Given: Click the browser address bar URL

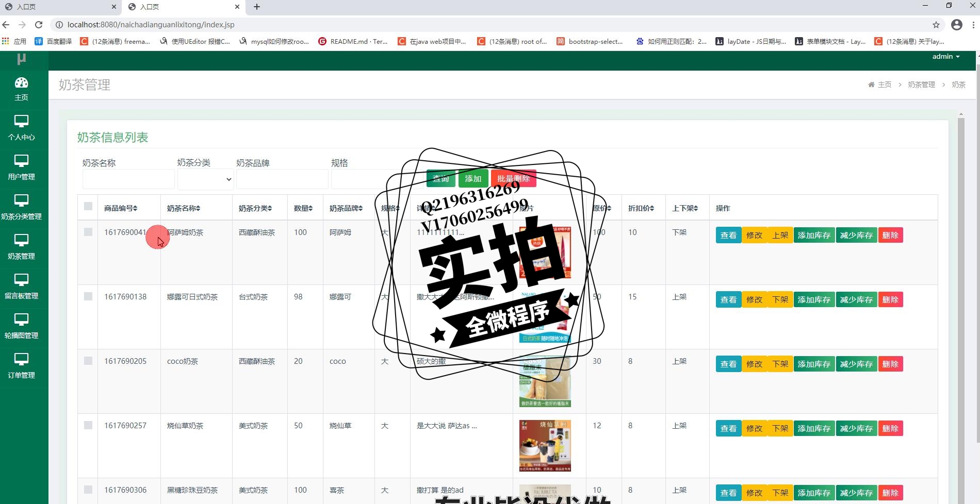Looking at the screenshot, I should coord(151,25).
